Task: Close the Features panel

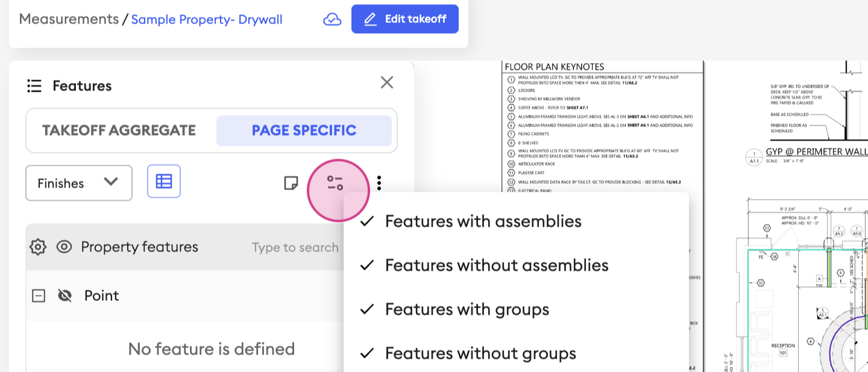Action: [x=387, y=83]
